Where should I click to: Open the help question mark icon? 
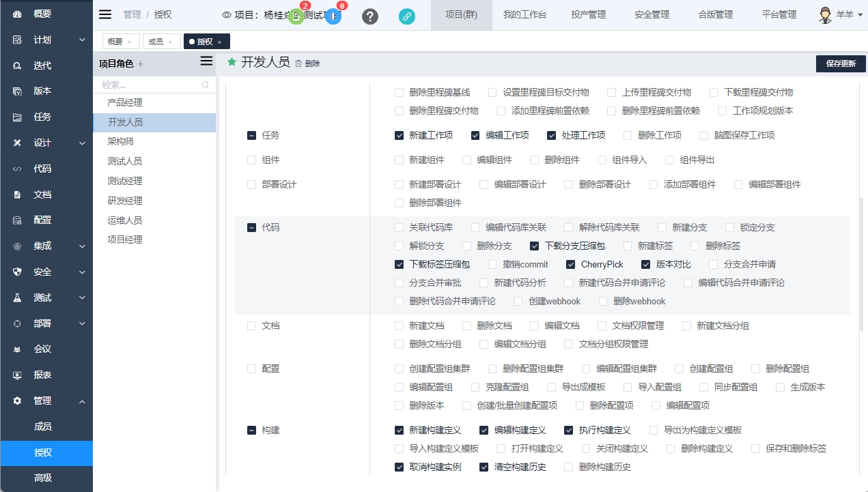click(x=369, y=16)
